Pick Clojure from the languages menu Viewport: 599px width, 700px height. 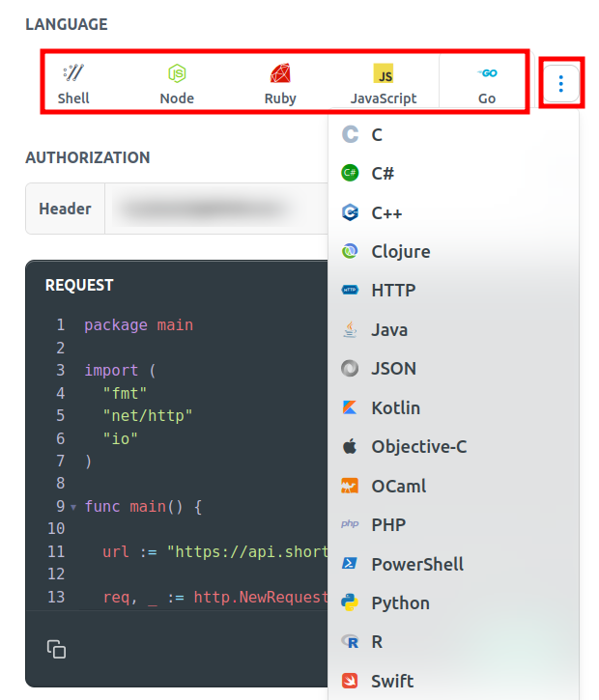tap(400, 252)
